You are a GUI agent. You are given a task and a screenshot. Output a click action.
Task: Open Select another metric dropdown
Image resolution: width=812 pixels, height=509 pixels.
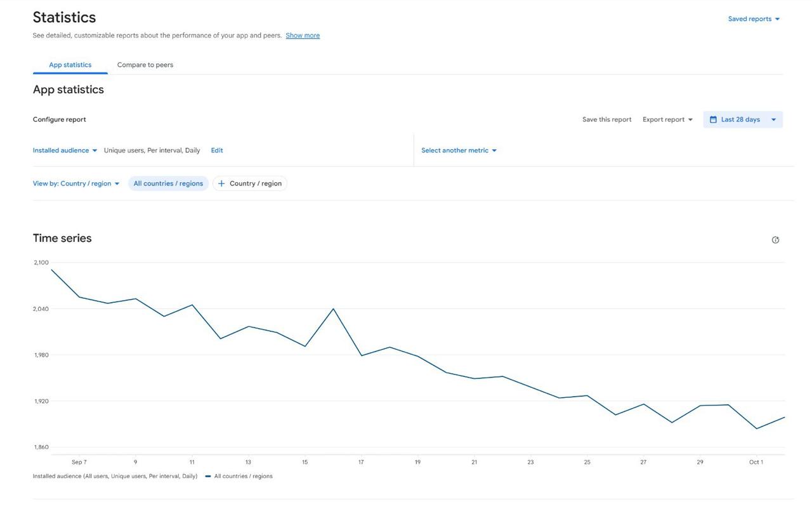459,150
